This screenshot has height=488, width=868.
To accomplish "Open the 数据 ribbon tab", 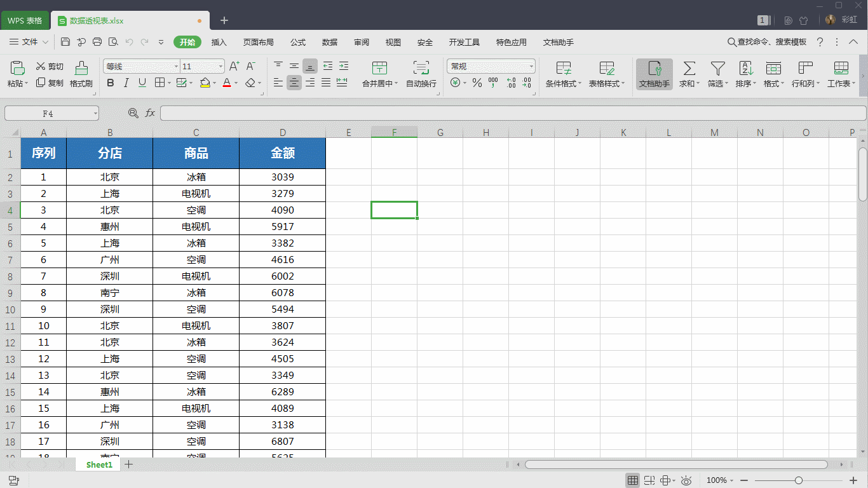I will pos(330,42).
